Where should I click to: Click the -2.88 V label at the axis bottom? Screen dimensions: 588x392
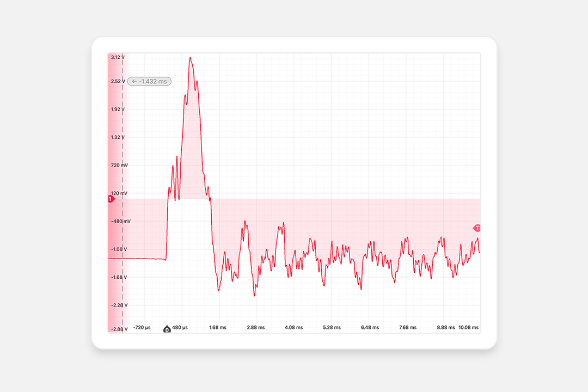[119, 328]
